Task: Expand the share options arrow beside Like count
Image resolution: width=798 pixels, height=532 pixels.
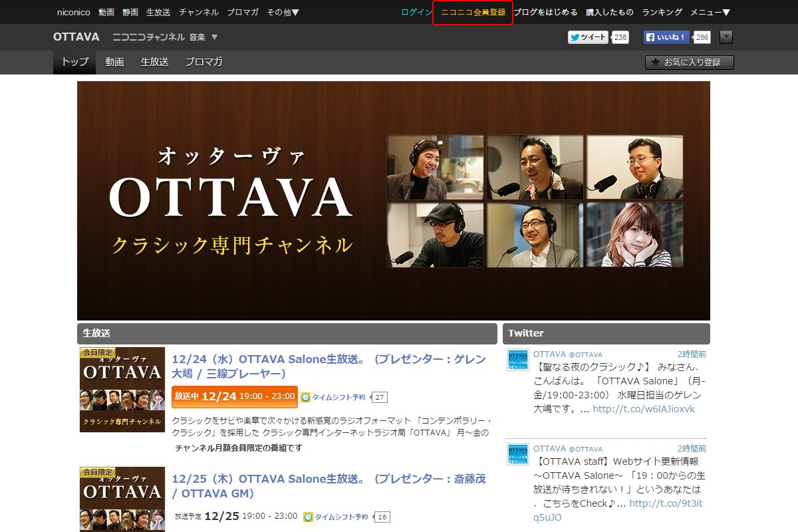Action: (x=726, y=37)
